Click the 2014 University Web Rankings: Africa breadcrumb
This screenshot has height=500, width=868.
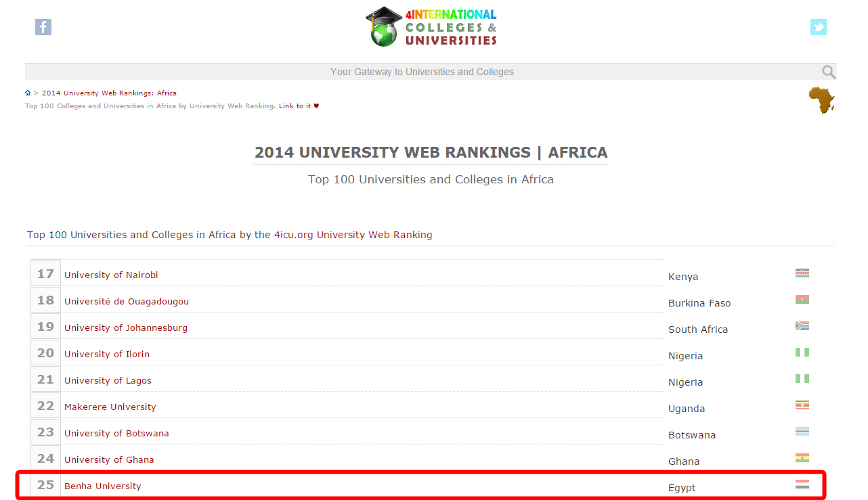pos(109,93)
